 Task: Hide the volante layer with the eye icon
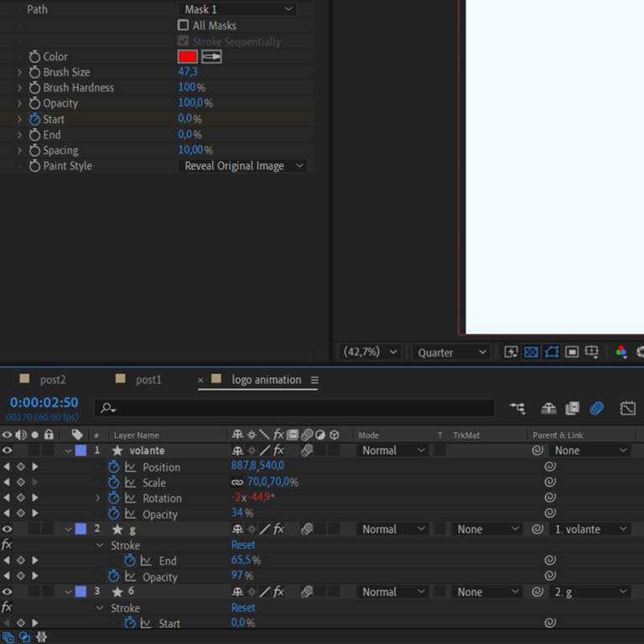[x=8, y=450]
